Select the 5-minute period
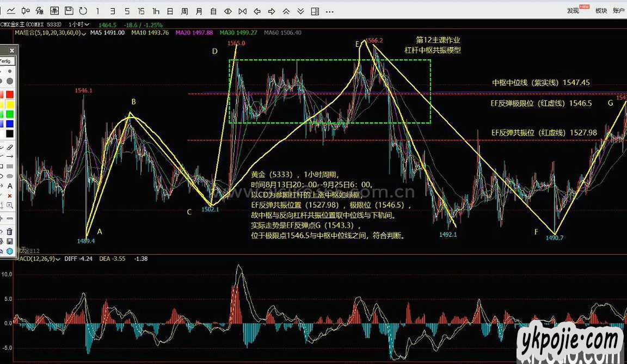Screen dimensions: 627x364 click(127, 11)
